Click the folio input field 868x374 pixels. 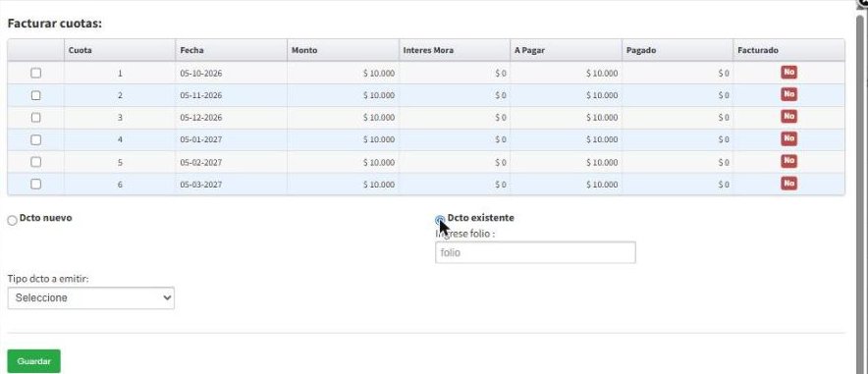pyautogui.click(x=535, y=252)
